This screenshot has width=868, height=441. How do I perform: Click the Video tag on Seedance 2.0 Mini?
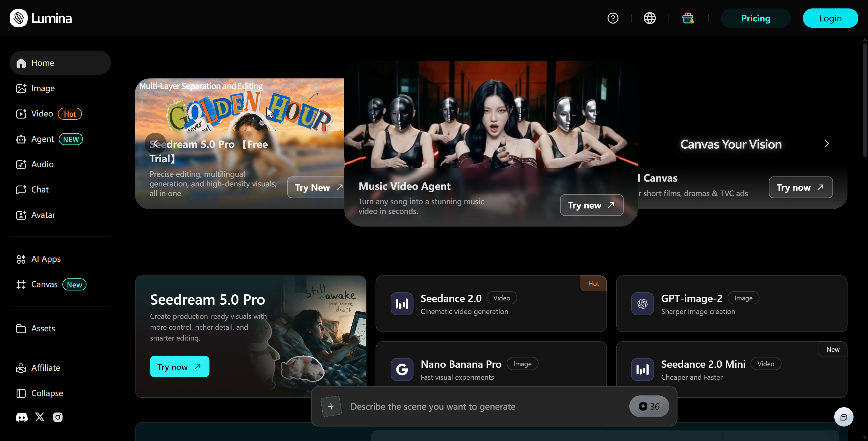[x=766, y=364]
